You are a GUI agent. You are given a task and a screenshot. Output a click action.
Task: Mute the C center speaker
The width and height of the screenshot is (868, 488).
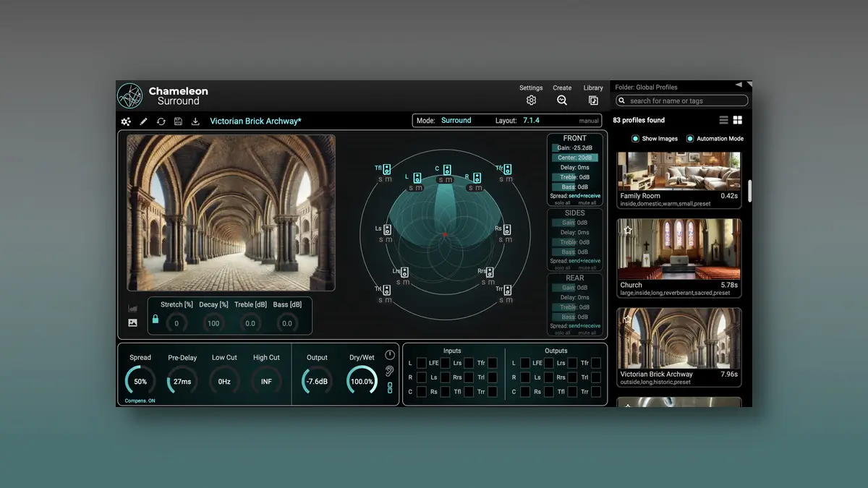pos(450,180)
